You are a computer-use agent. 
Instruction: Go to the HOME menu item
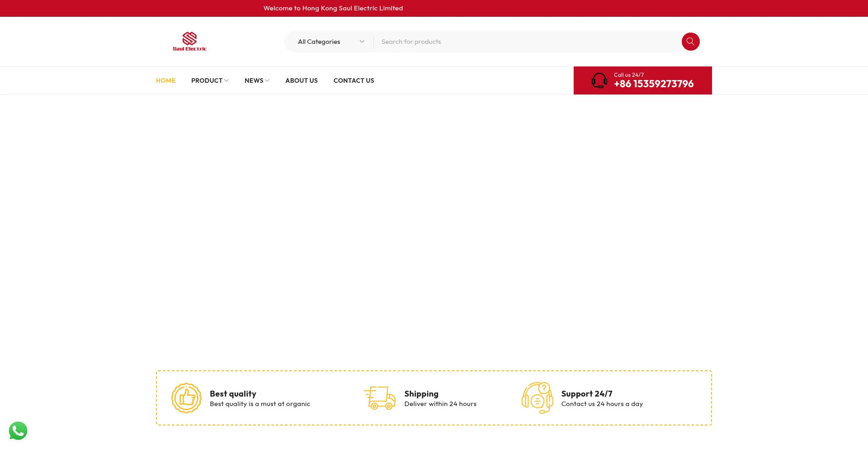(x=165, y=80)
